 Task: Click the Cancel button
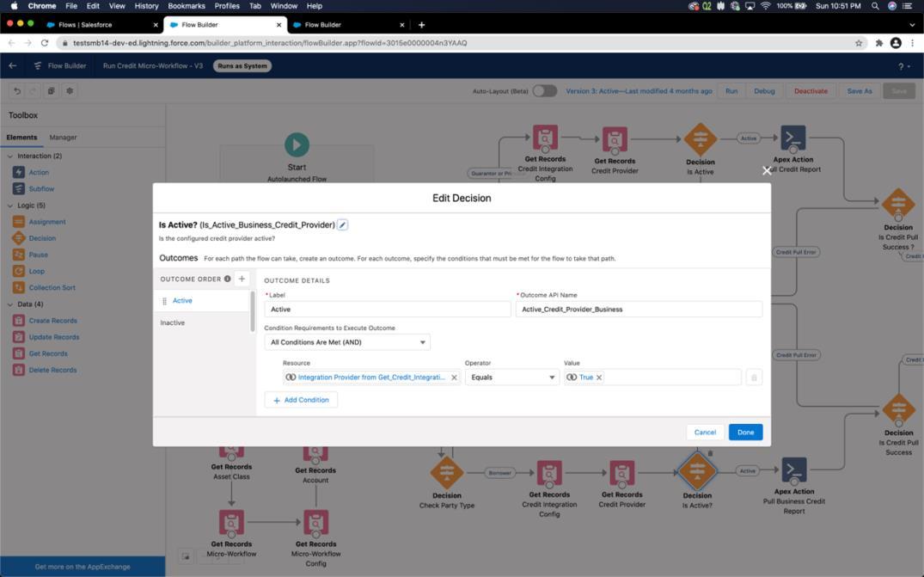coord(705,432)
